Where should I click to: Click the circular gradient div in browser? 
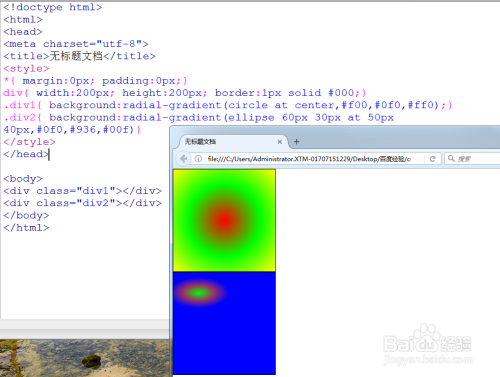pyautogui.click(x=224, y=220)
